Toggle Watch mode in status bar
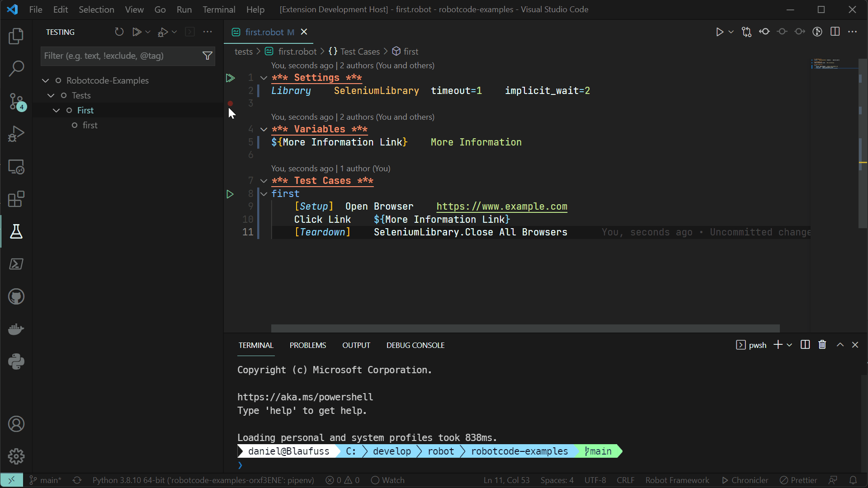The image size is (868, 488). coord(387,480)
